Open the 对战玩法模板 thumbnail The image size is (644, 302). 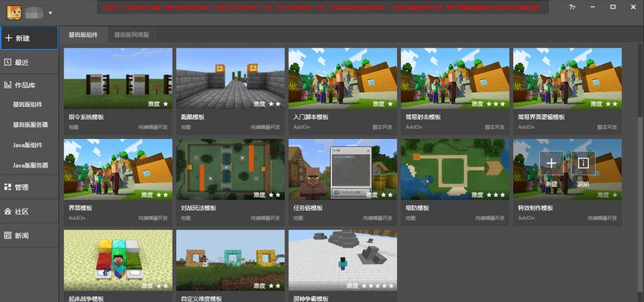pyautogui.click(x=231, y=169)
